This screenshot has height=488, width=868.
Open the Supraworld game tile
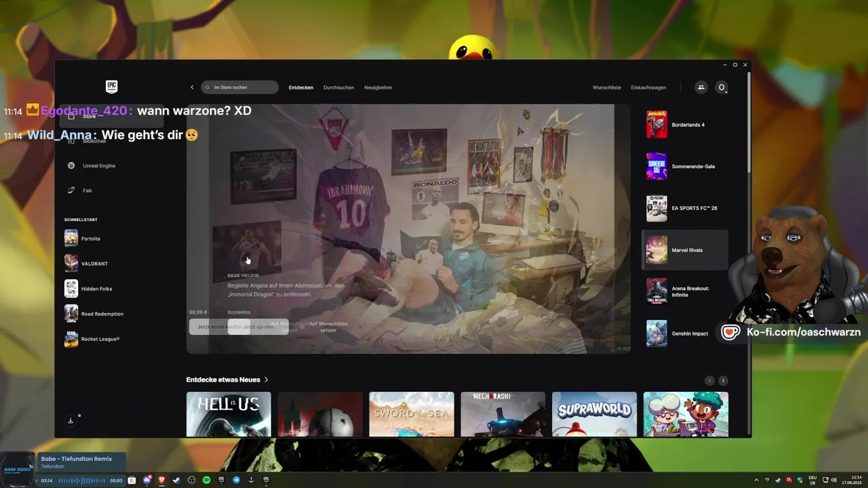point(595,414)
